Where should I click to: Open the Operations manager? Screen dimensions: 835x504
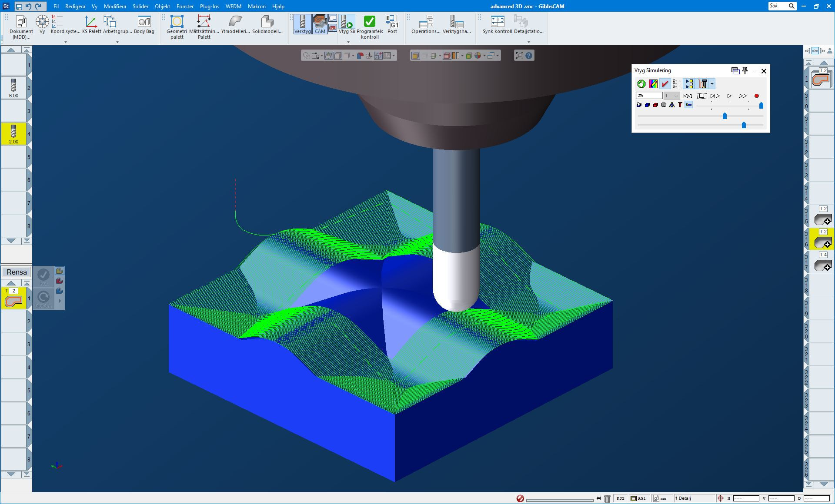[x=426, y=24]
